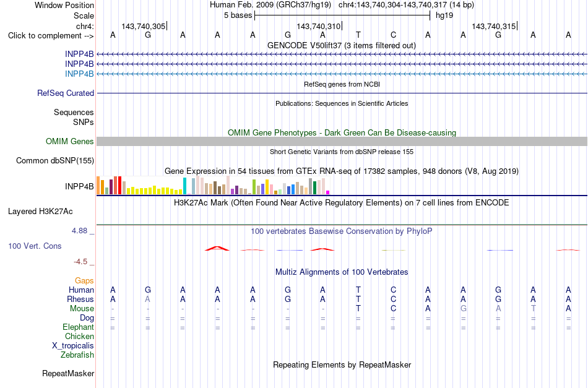Click the Zebrafish species label

click(x=77, y=355)
